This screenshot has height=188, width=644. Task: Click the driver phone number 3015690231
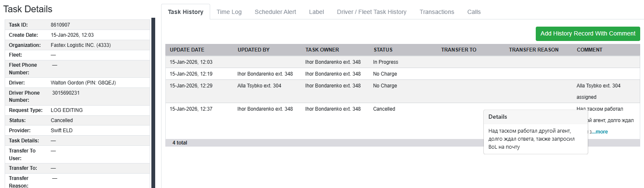pyautogui.click(x=66, y=93)
